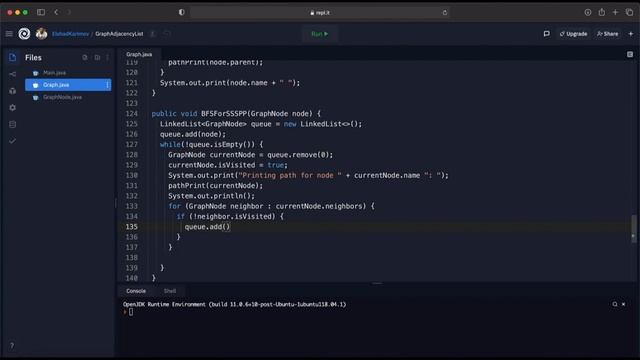Click 'OpenJDK Runtime Environment' console text
Viewport: 640px width, 360px height.
[x=164, y=304]
